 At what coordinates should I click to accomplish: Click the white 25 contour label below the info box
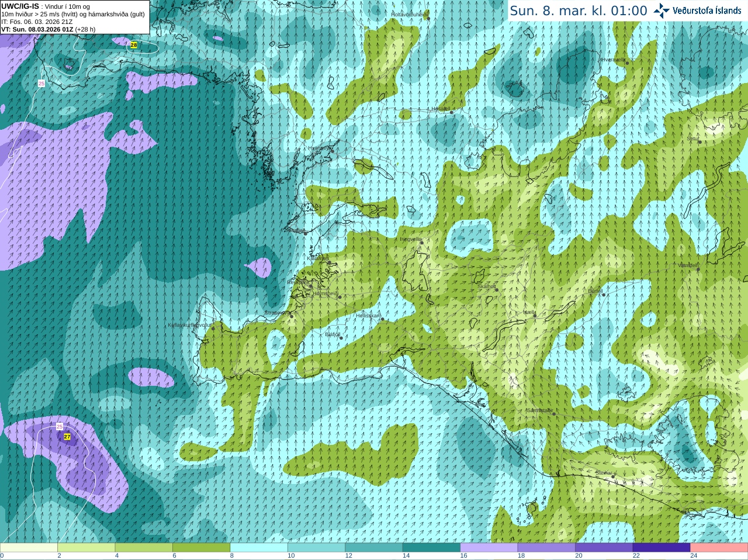[x=41, y=84]
